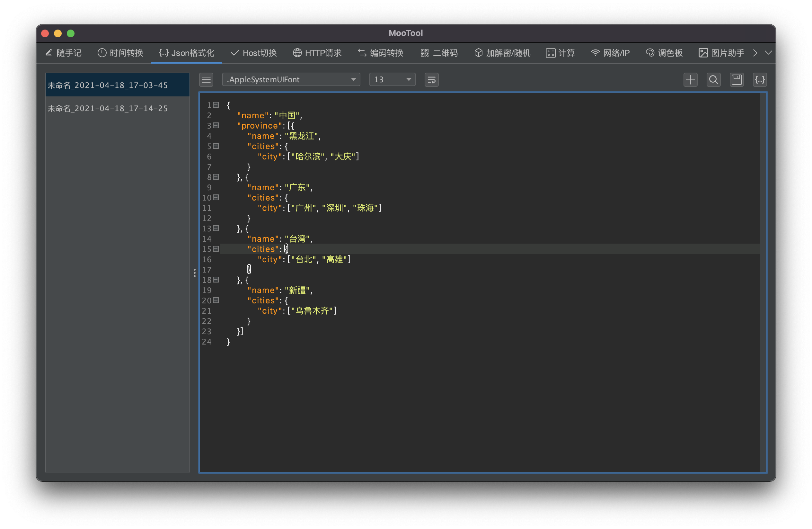812x529 pixels.
Task: Select the file 未命名_2021-04-18_17-03-45
Action: 108,85
